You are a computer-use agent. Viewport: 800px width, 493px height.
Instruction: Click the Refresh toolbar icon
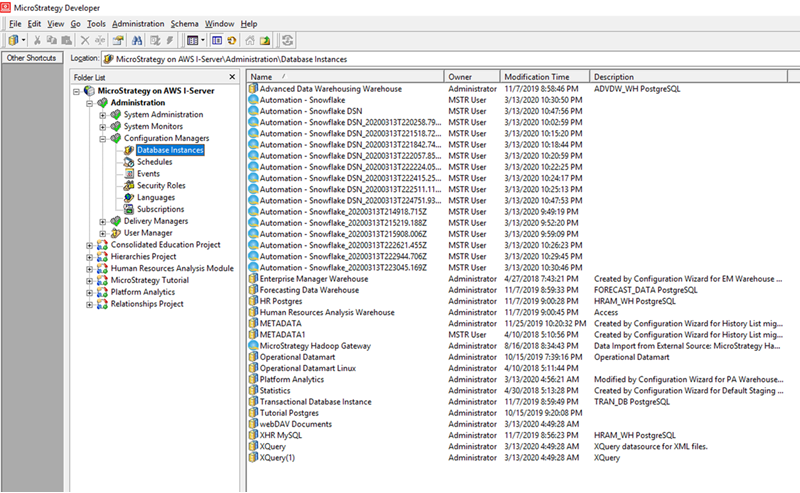click(288, 41)
